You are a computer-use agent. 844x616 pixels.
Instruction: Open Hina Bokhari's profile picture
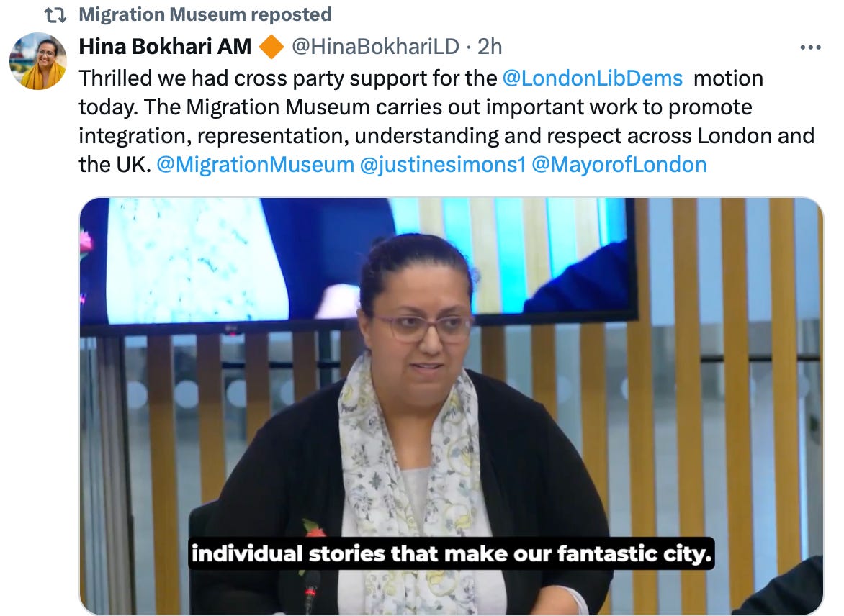tap(37, 60)
